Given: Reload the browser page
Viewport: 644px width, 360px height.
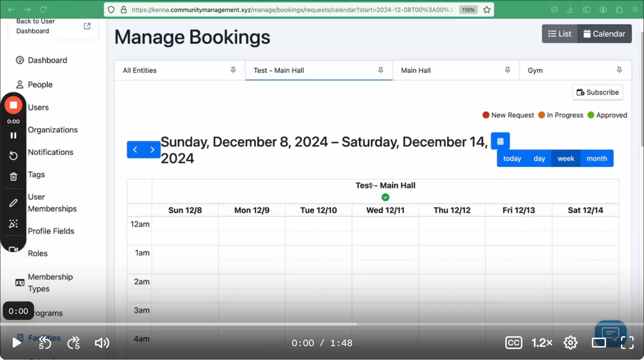Looking at the screenshot, I should click(x=43, y=10).
